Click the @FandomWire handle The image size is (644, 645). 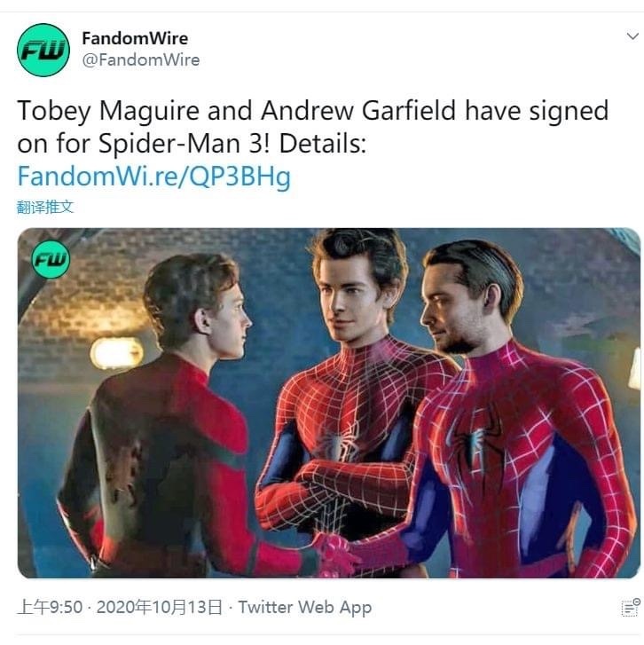point(141,60)
